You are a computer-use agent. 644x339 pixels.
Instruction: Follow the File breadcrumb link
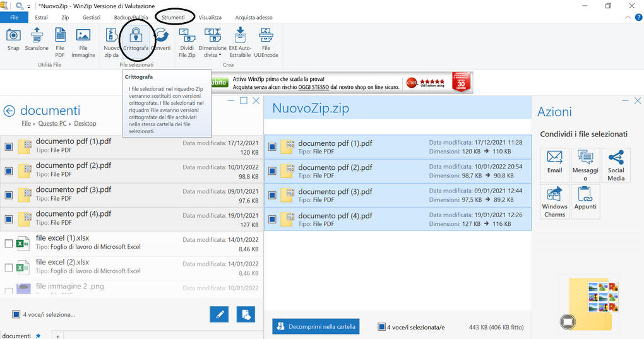click(x=27, y=123)
